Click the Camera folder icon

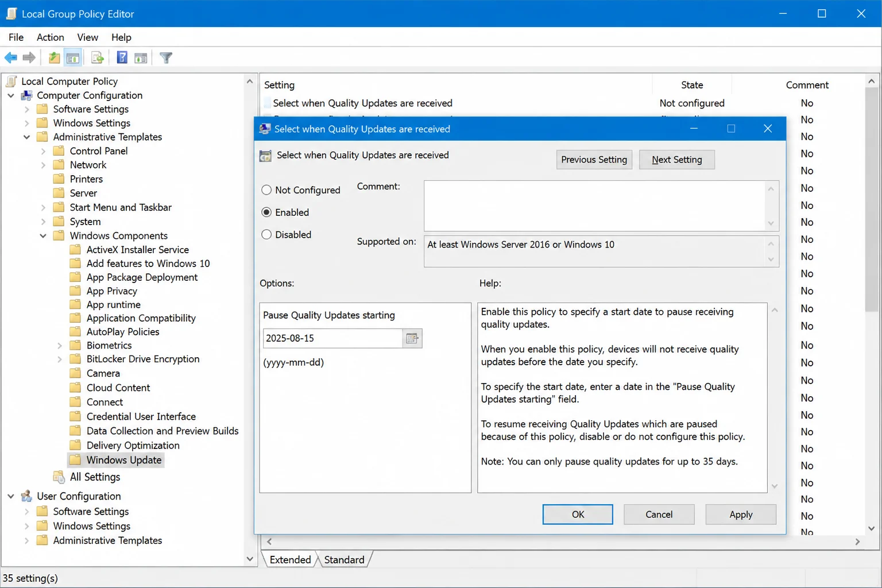[75, 373]
